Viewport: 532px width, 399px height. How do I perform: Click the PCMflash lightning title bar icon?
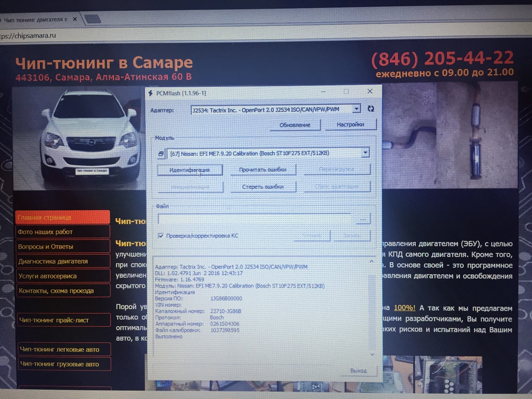[150, 93]
